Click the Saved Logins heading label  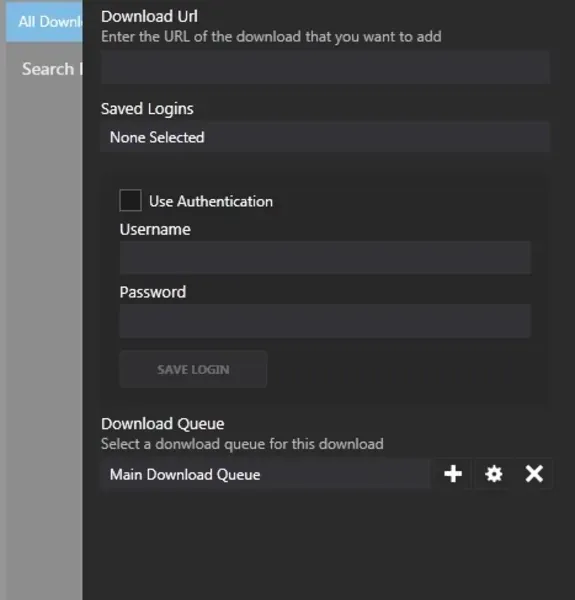click(147, 109)
